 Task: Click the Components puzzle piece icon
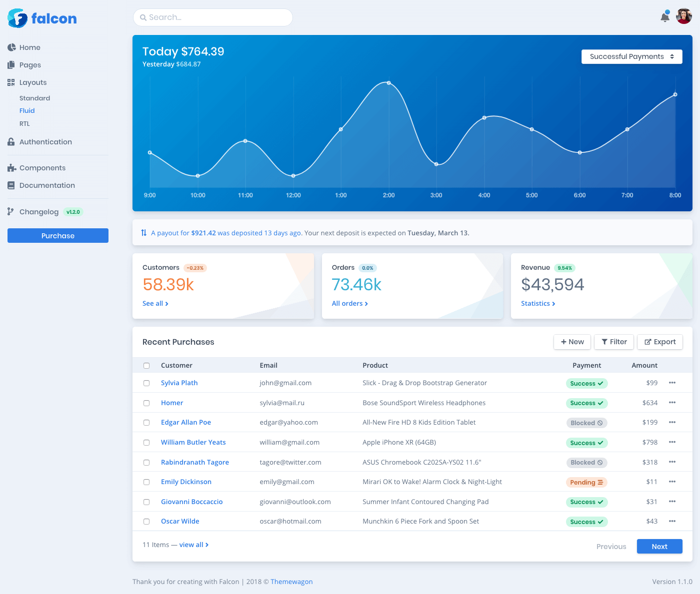point(11,168)
